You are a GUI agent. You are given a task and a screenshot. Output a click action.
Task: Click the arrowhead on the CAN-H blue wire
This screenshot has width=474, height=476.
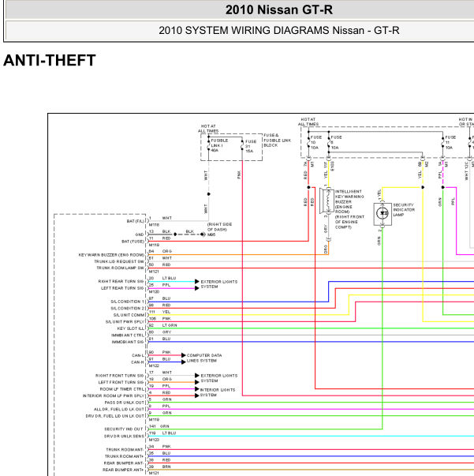pyautogui.click(x=184, y=362)
